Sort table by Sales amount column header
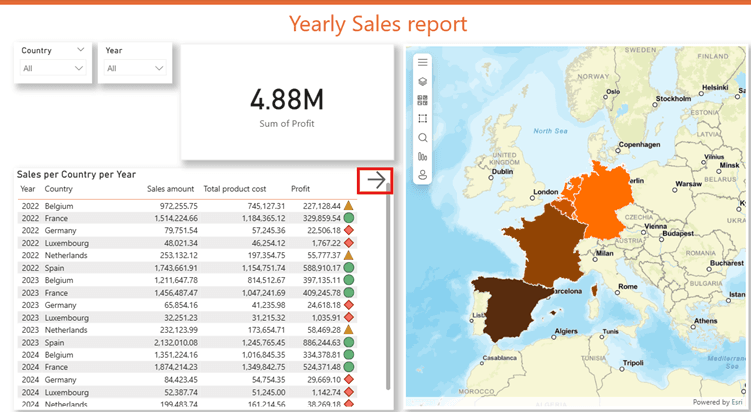This screenshot has height=412, width=751. (x=171, y=189)
